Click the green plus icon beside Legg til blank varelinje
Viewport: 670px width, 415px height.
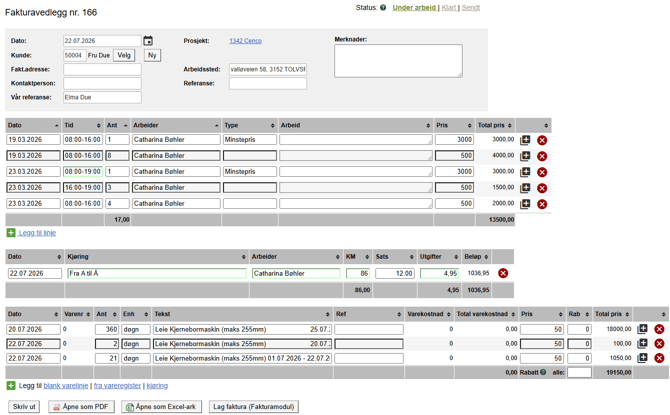[11, 386]
